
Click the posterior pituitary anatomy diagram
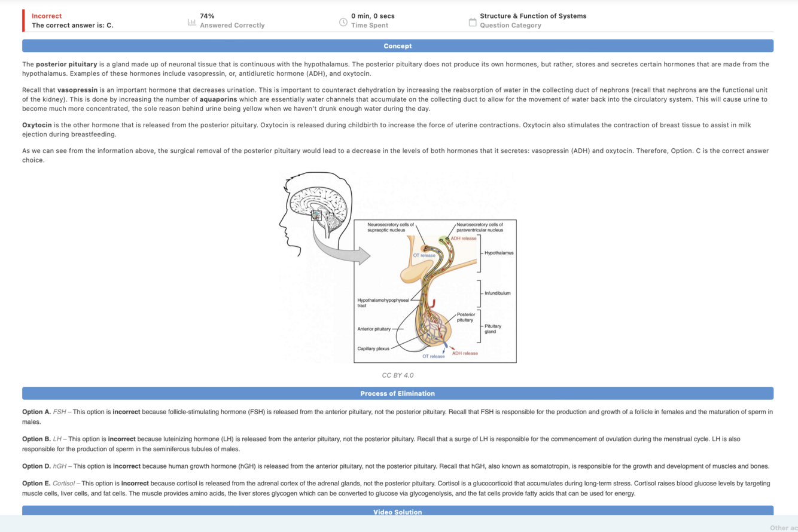[x=435, y=291]
